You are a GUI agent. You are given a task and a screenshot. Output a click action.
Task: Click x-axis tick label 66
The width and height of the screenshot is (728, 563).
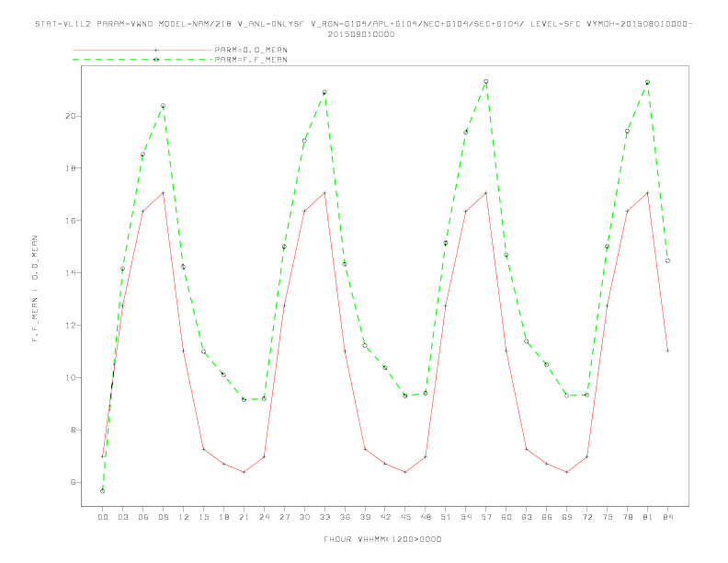[547, 517]
